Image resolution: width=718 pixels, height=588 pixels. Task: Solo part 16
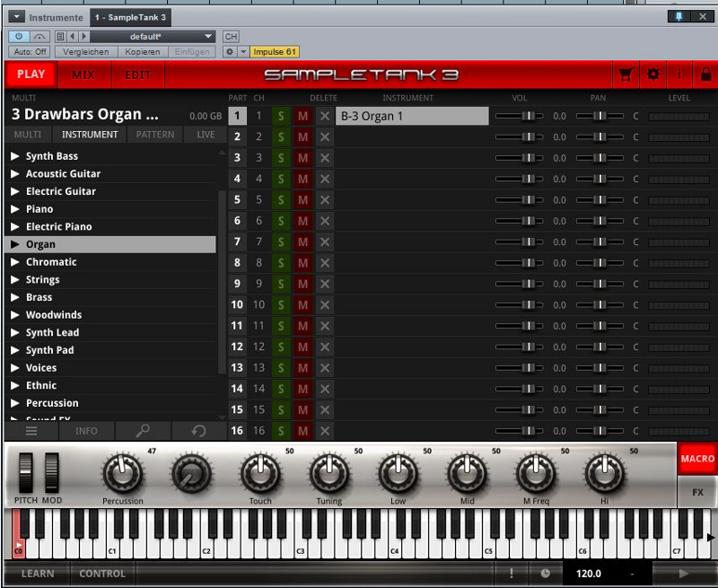click(x=281, y=431)
